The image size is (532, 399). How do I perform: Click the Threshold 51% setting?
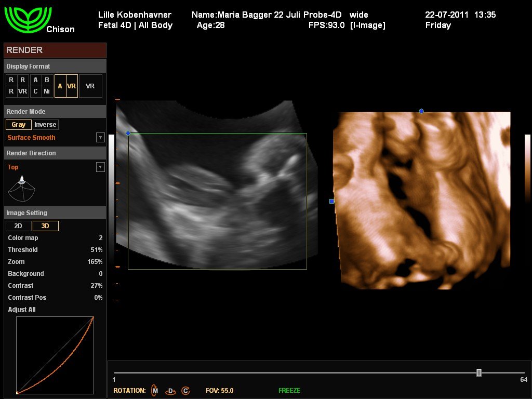55,250
